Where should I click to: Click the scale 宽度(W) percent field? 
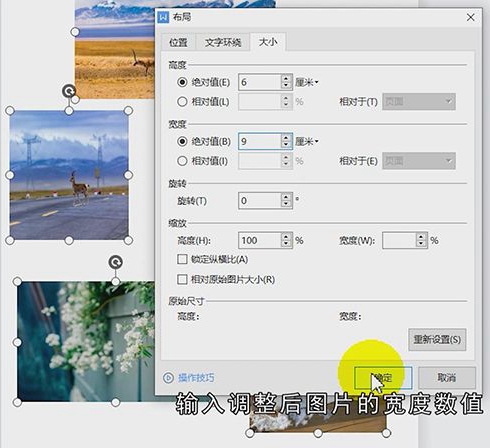point(399,240)
